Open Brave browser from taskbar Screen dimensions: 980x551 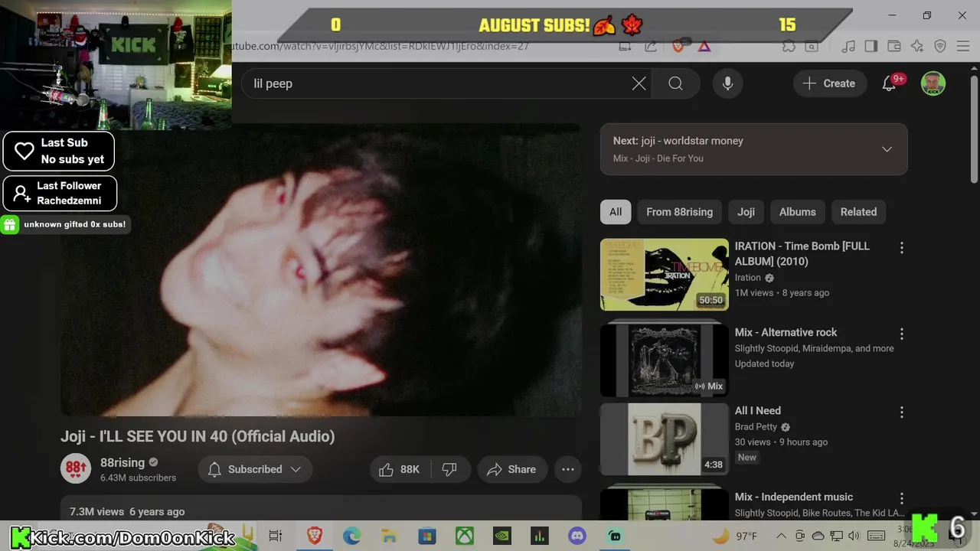click(314, 536)
